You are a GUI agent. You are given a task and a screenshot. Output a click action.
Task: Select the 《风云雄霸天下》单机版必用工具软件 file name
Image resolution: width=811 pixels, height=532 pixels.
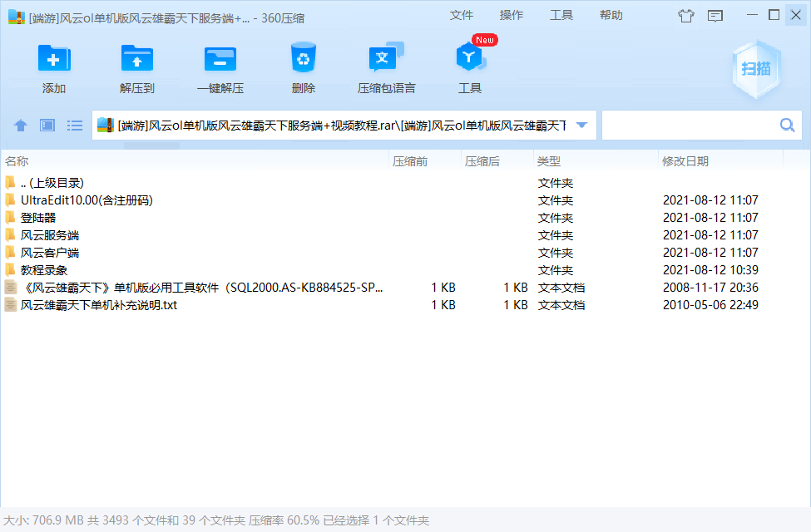pyautogui.click(x=202, y=288)
